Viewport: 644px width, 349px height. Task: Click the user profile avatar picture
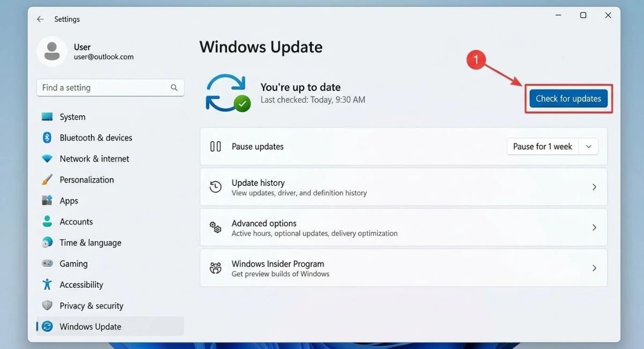[x=52, y=52]
